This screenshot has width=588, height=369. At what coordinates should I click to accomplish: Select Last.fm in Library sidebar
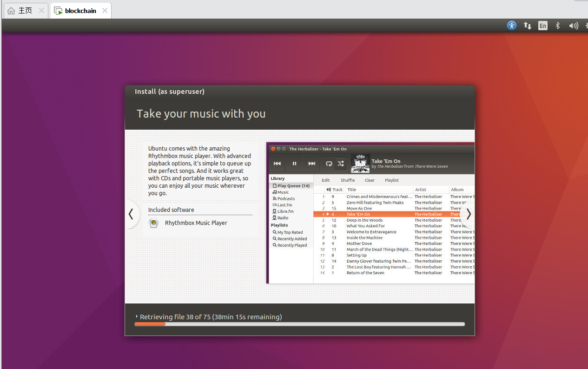point(282,205)
